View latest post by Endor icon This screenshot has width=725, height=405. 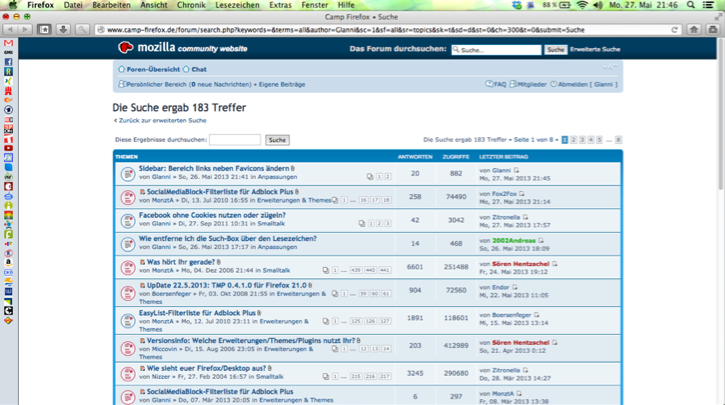(515, 287)
